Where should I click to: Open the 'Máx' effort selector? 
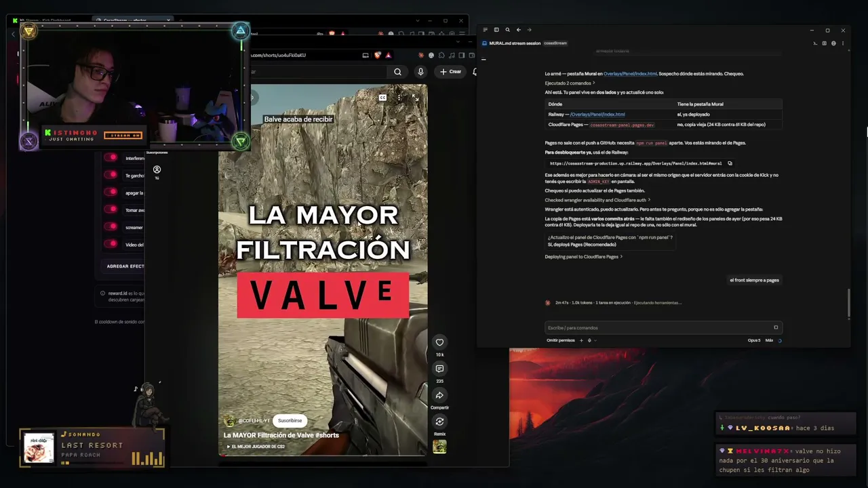coord(769,340)
